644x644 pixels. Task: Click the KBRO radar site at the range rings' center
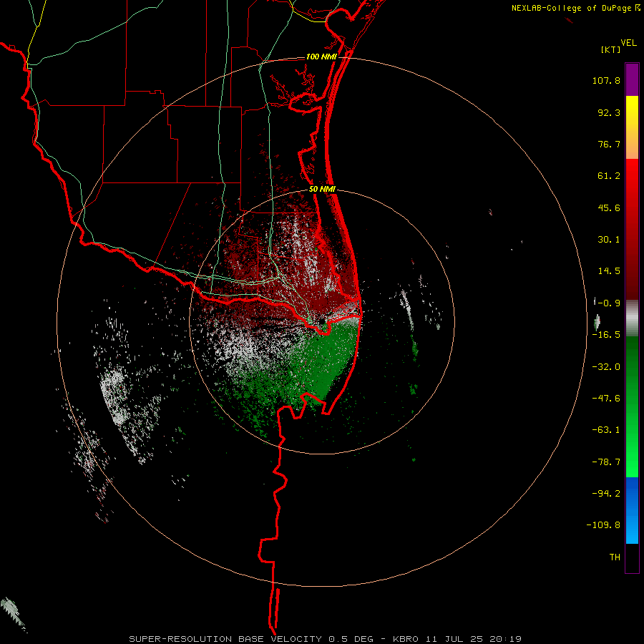pyautogui.click(x=322, y=323)
